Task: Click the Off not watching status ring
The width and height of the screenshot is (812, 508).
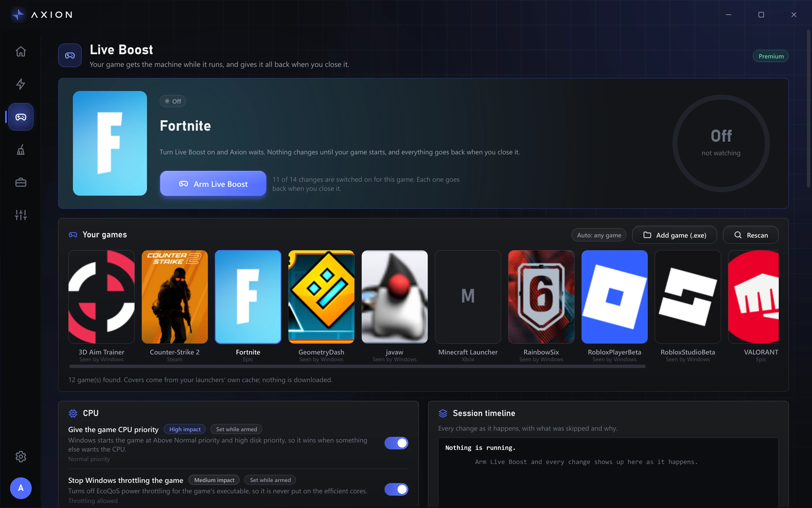Action: [x=721, y=143]
